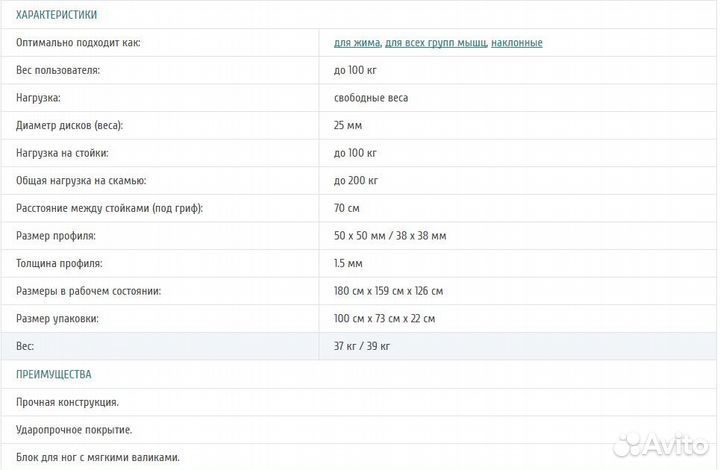Open the "наклонные" link
This screenshot has width=720, height=470.
pyautogui.click(x=517, y=43)
